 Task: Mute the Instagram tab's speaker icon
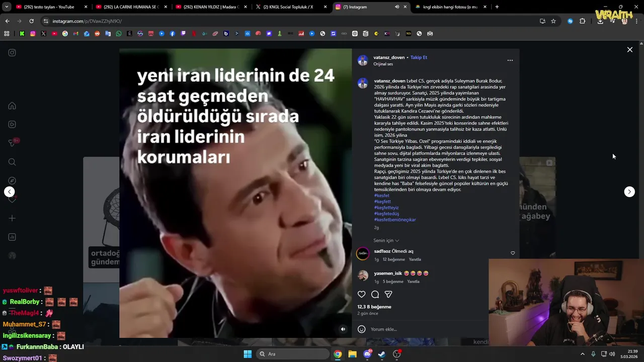pos(397,7)
